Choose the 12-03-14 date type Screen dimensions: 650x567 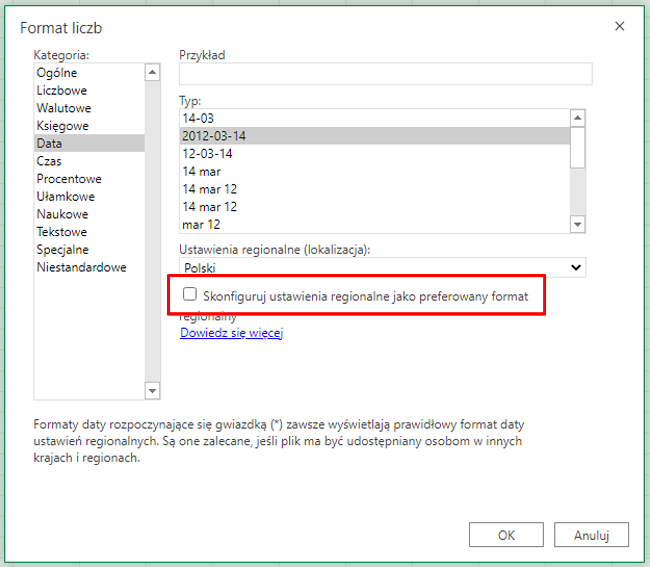point(375,154)
